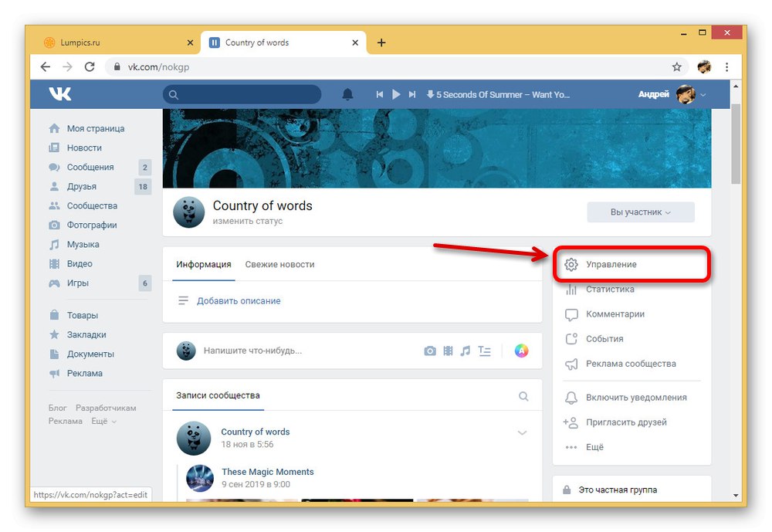This screenshot has height=532, width=772.
Task: Play the 5 Seconds Of Summer track
Action: [396, 94]
